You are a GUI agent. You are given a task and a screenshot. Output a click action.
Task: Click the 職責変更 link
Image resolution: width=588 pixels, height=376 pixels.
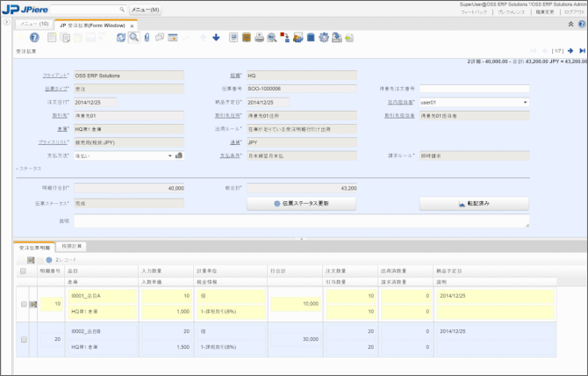point(545,12)
